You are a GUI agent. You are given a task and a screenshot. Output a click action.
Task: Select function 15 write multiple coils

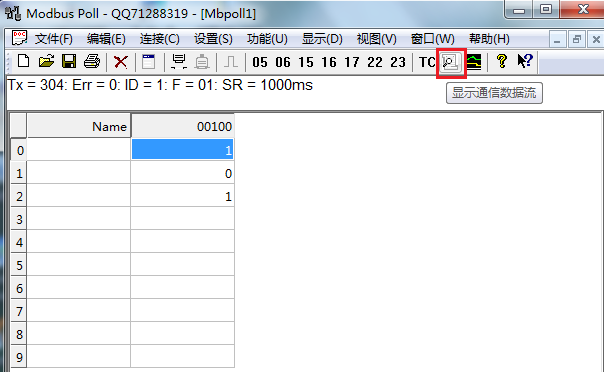click(306, 62)
